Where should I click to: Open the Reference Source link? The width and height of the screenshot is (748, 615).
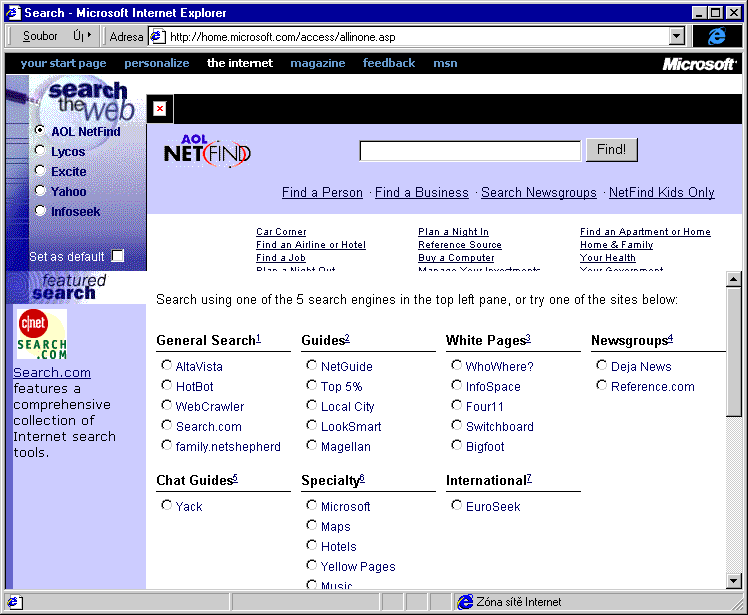tap(460, 244)
